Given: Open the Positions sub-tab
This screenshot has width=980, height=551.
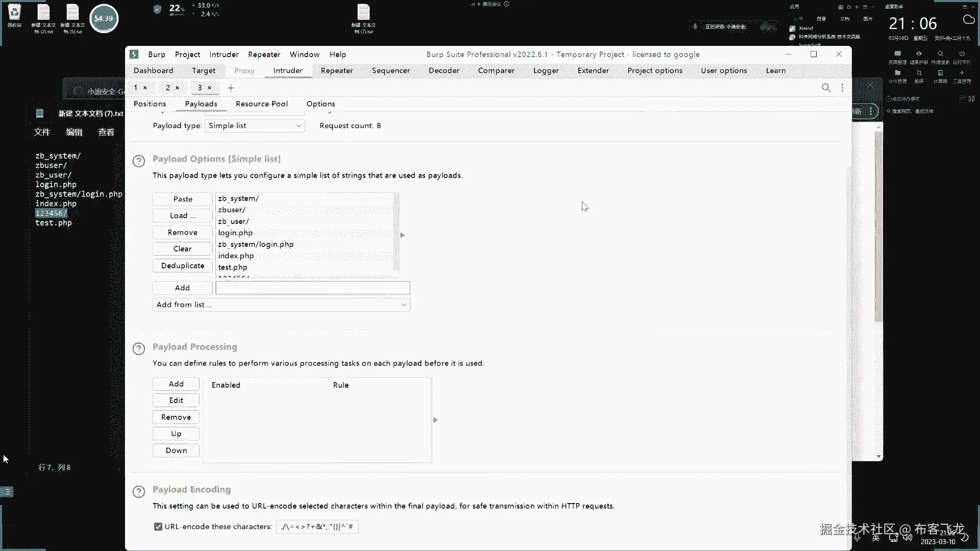Looking at the screenshot, I should (150, 104).
